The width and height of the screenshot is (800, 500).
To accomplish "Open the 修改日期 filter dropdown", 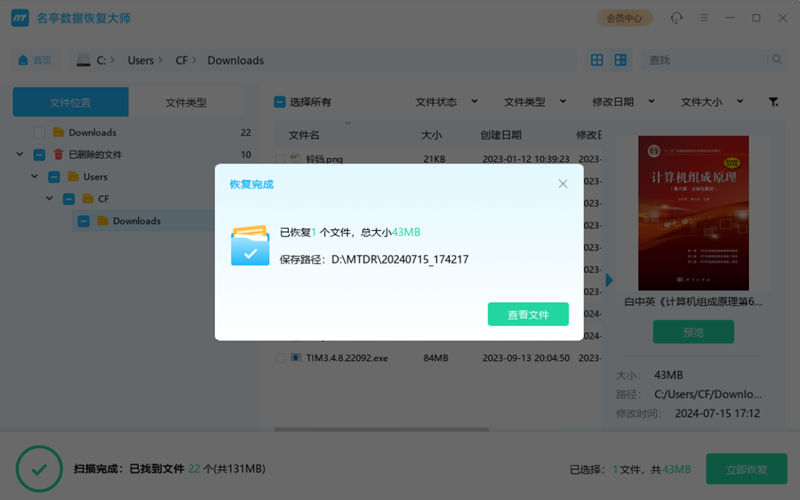I will tap(623, 102).
